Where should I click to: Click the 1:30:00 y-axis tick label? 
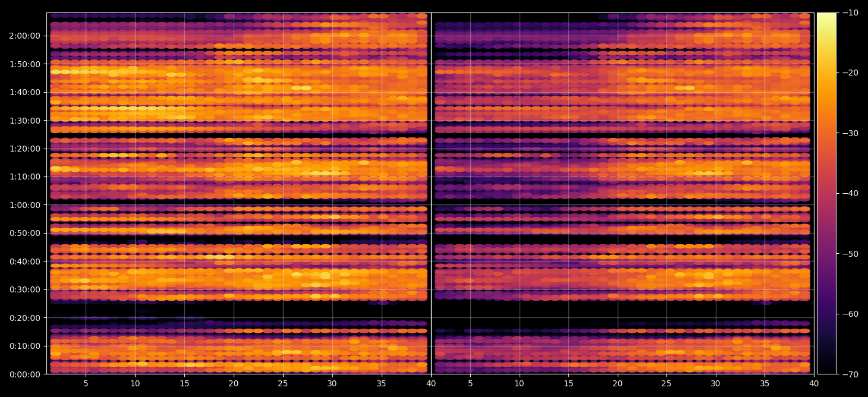[x=24, y=120]
